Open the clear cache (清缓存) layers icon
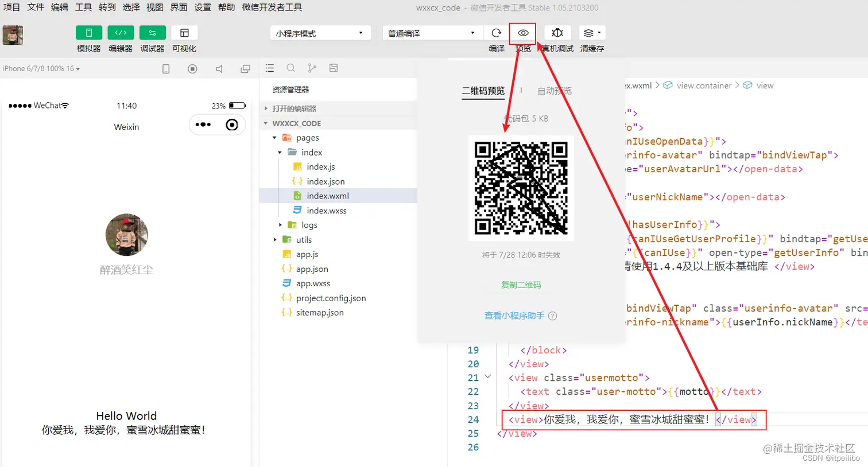The image size is (868, 467). [x=592, y=33]
